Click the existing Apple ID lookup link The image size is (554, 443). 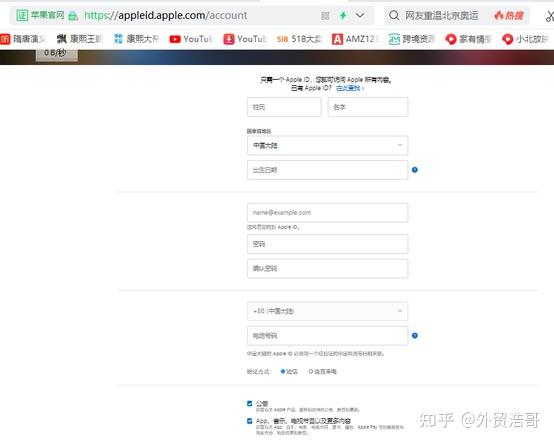click(349, 88)
